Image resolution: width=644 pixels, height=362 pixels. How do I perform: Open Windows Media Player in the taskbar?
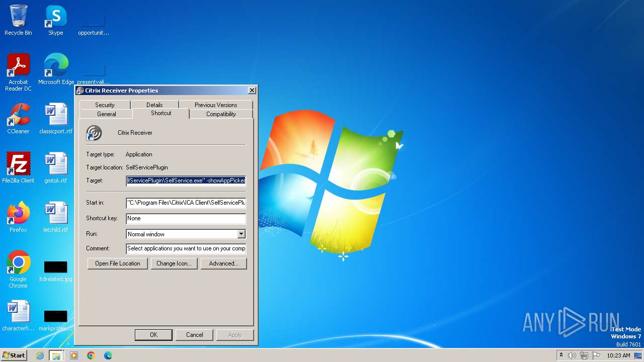click(x=74, y=355)
